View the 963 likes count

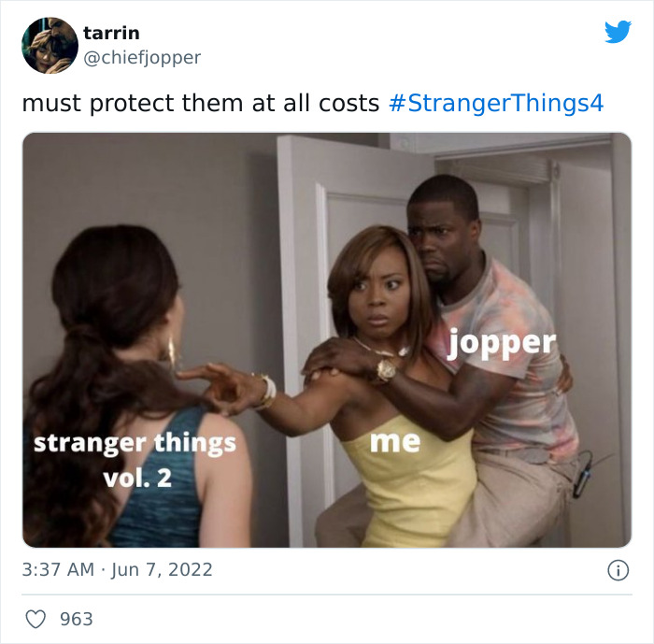pos(77,619)
